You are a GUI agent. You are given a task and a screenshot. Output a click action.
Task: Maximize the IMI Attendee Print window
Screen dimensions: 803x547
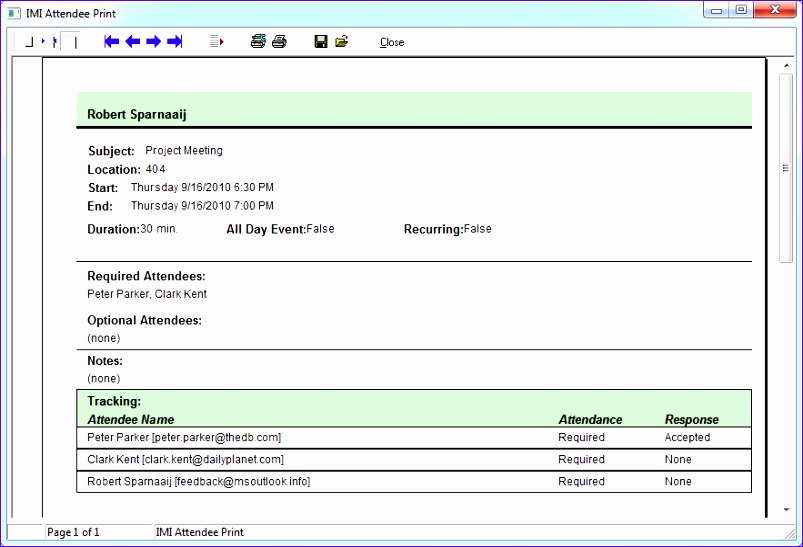(741, 10)
